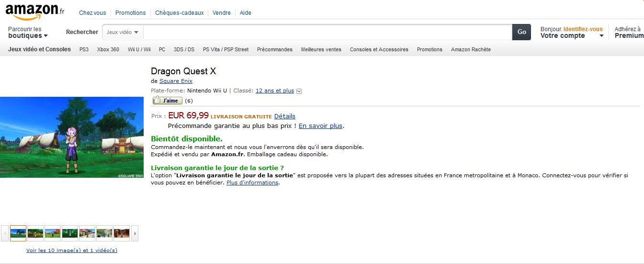Open the Détails shipping link
The image size is (644, 264).
285,116
